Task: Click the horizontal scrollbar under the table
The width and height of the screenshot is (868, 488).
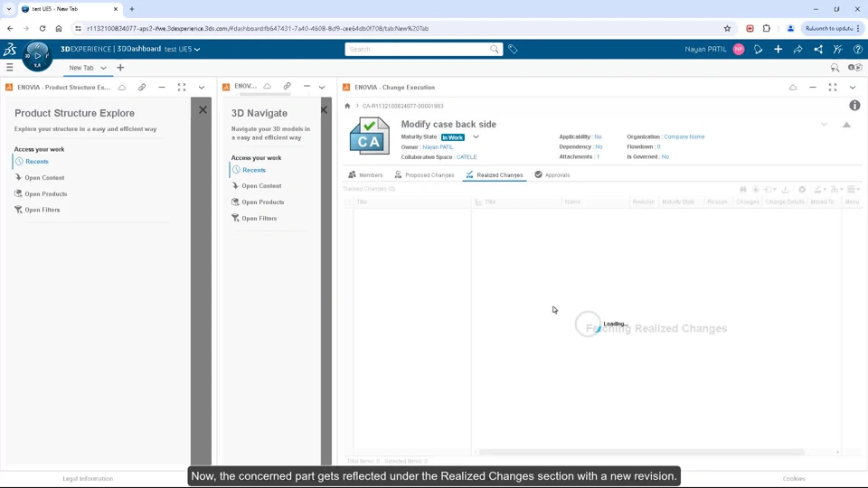Action: point(641,452)
